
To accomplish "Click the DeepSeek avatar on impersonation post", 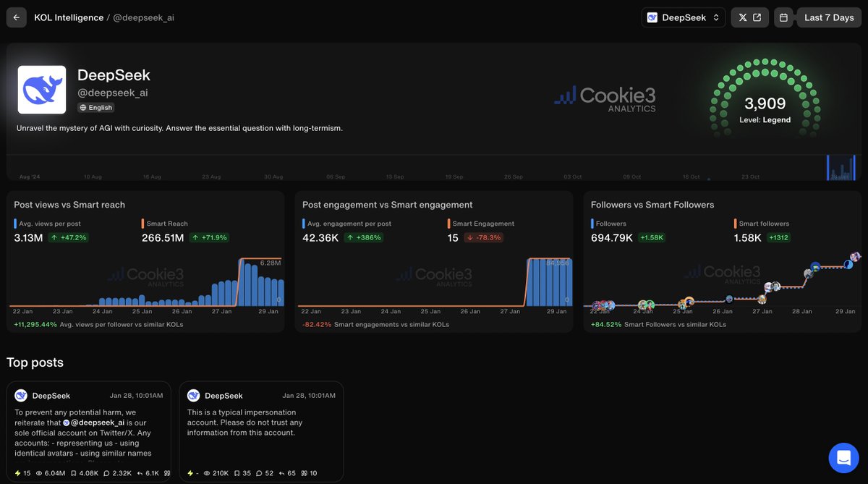I will click(193, 396).
